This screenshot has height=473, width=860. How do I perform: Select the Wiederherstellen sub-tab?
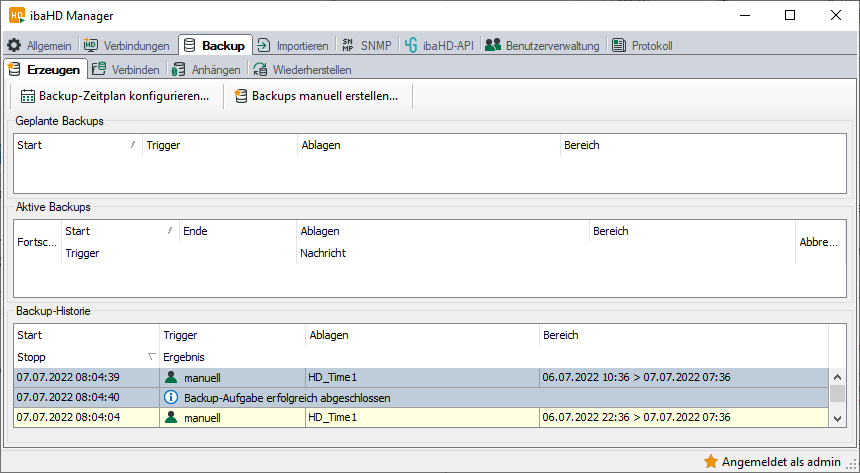click(x=301, y=70)
